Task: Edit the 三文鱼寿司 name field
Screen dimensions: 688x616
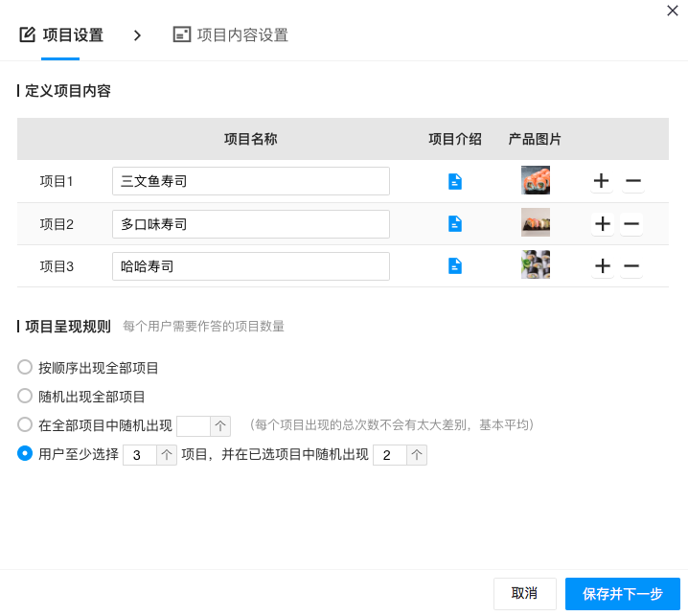Action: pos(251,181)
